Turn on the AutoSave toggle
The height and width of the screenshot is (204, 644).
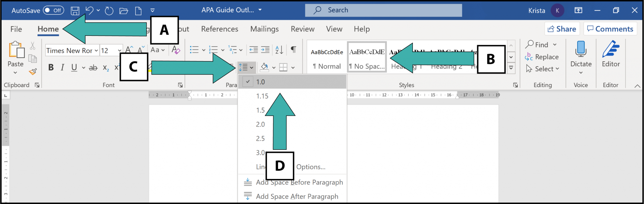tap(54, 10)
